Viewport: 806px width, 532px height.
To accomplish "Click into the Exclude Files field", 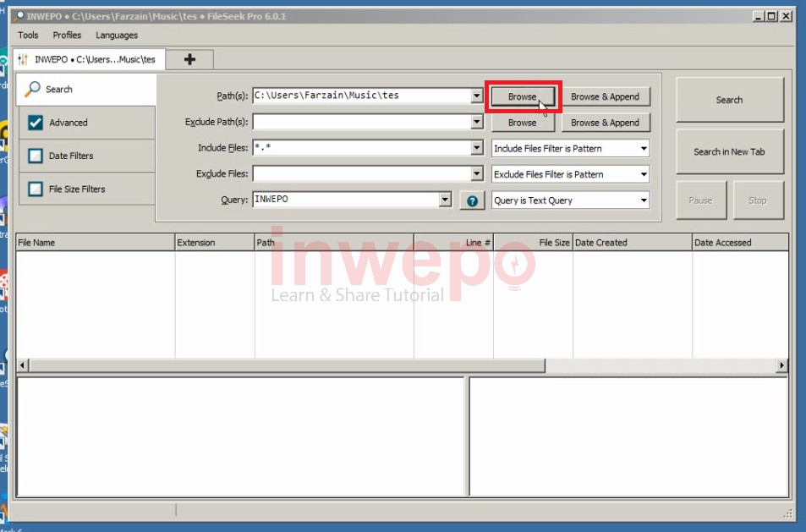I will click(x=362, y=173).
